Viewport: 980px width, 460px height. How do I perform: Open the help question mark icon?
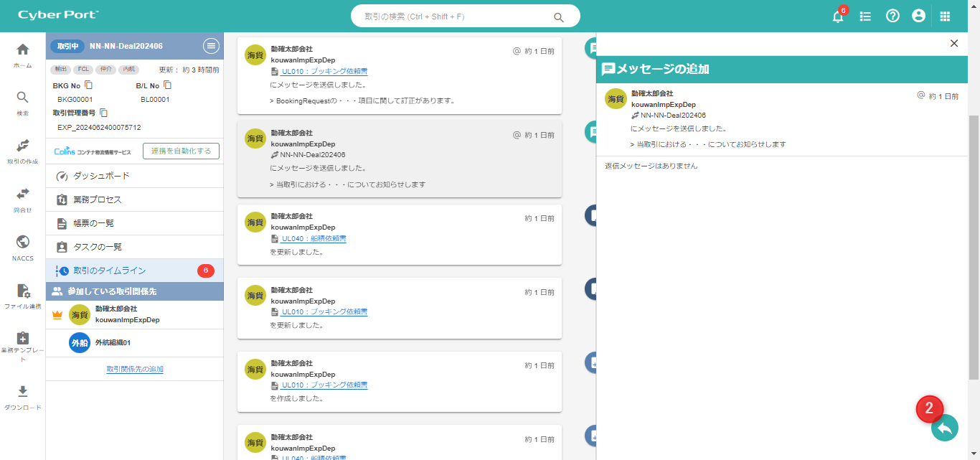[892, 16]
